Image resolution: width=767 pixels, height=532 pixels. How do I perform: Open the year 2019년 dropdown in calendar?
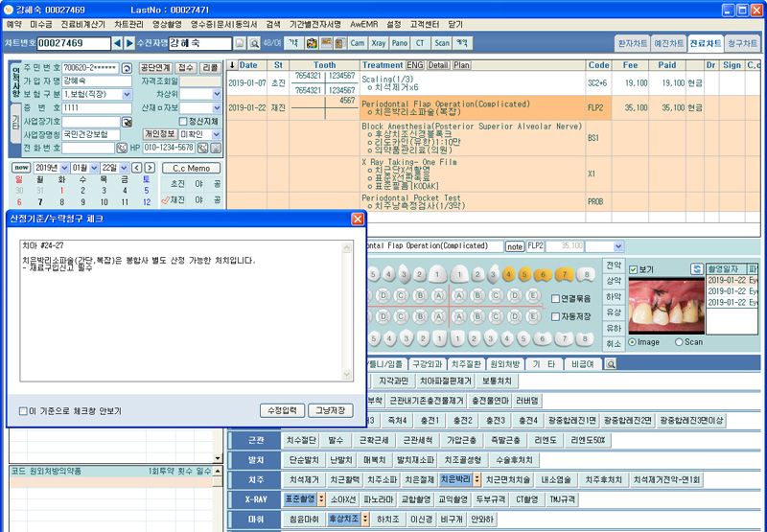[64, 168]
